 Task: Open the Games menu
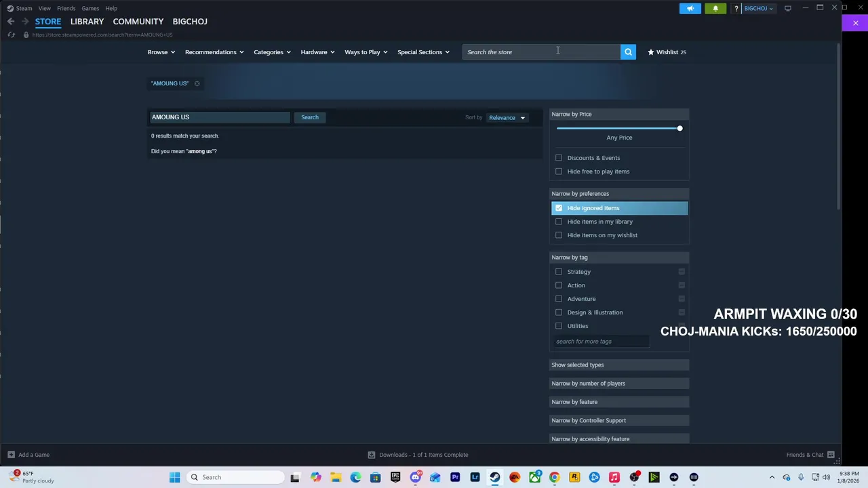pyautogui.click(x=90, y=8)
